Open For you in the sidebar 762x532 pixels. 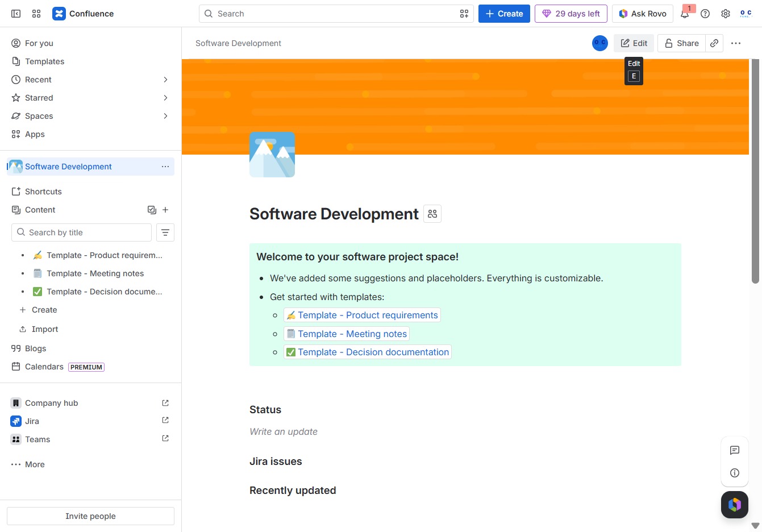pyautogui.click(x=90, y=43)
